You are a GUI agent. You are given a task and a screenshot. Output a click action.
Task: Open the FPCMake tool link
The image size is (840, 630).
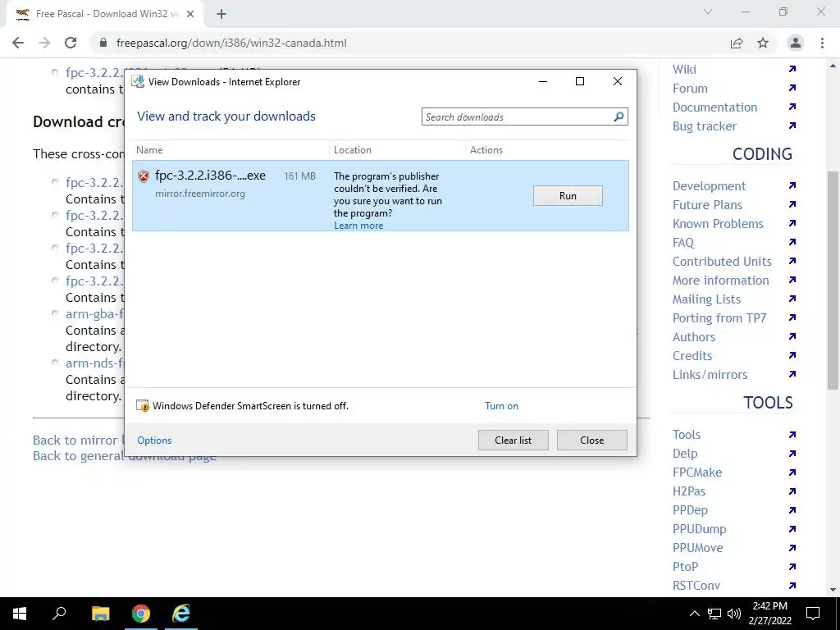(697, 472)
